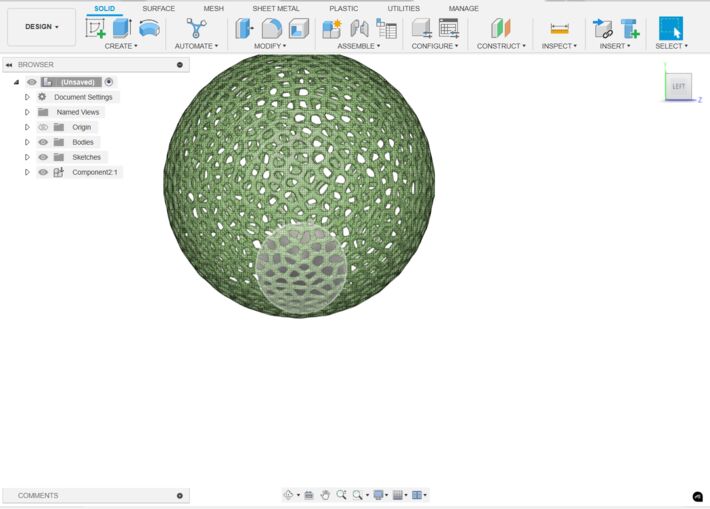This screenshot has height=509, width=710.
Task: Expand the Bodies tree node
Action: pos(27,142)
